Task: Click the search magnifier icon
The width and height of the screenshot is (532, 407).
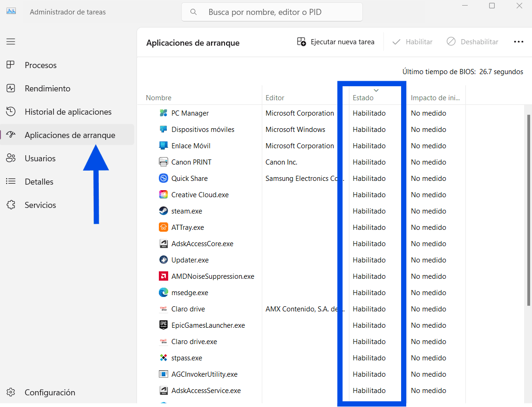Action: pyautogui.click(x=193, y=12)
